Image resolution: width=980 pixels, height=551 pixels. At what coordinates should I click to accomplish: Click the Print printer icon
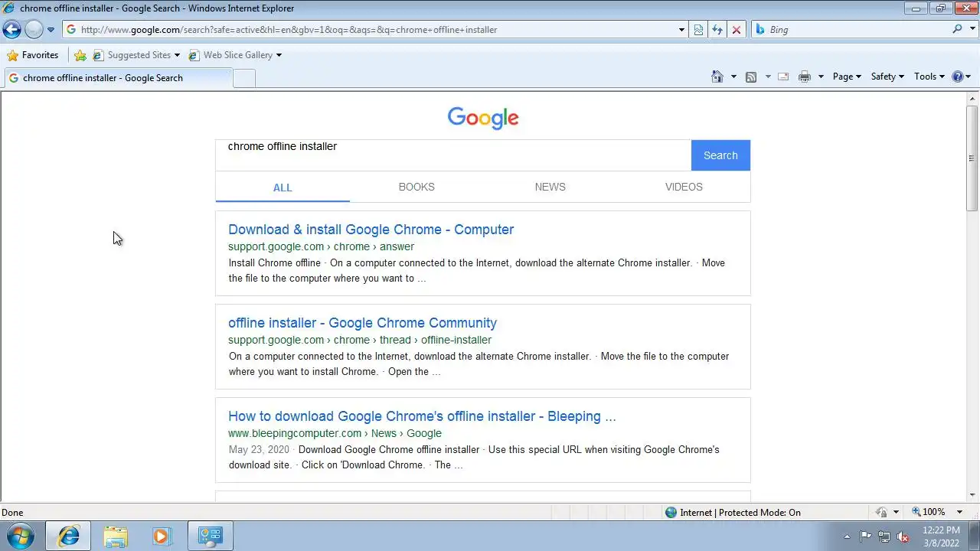pos(804,77)
